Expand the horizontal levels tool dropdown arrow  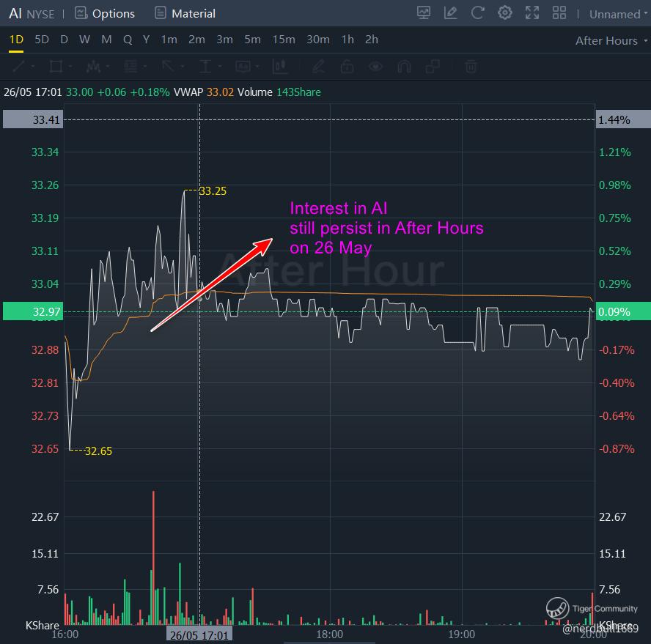[145, 67]
